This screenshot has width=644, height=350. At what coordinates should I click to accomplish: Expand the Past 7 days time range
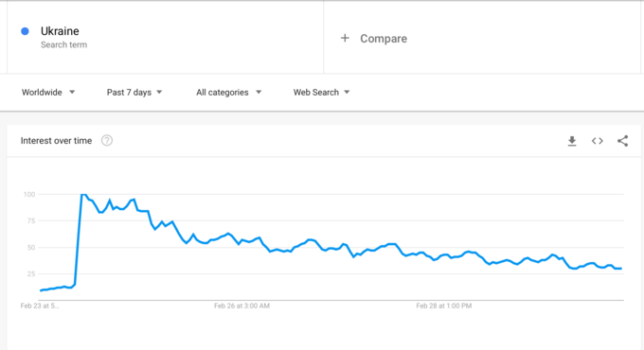(x=134, y=93)
